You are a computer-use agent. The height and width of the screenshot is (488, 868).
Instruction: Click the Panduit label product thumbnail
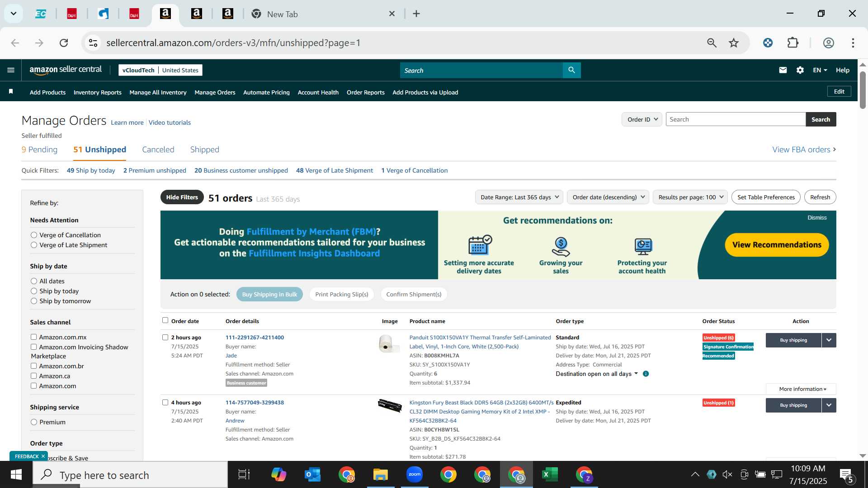(x=388, y=344)
